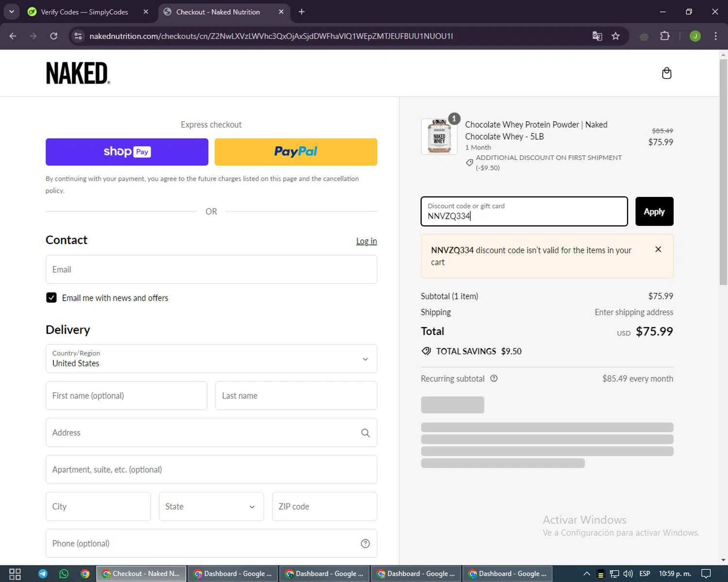Click the address search magnifier icon
The image size is (728, 582).
365,433
